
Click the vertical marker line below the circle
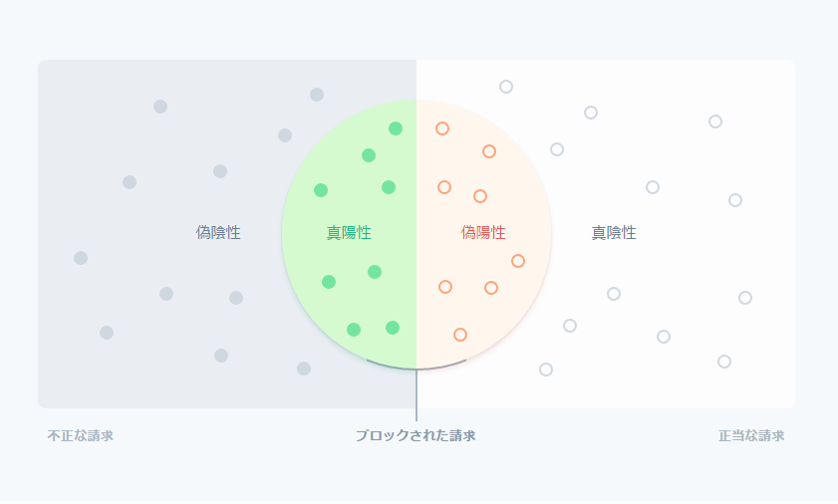417,395
